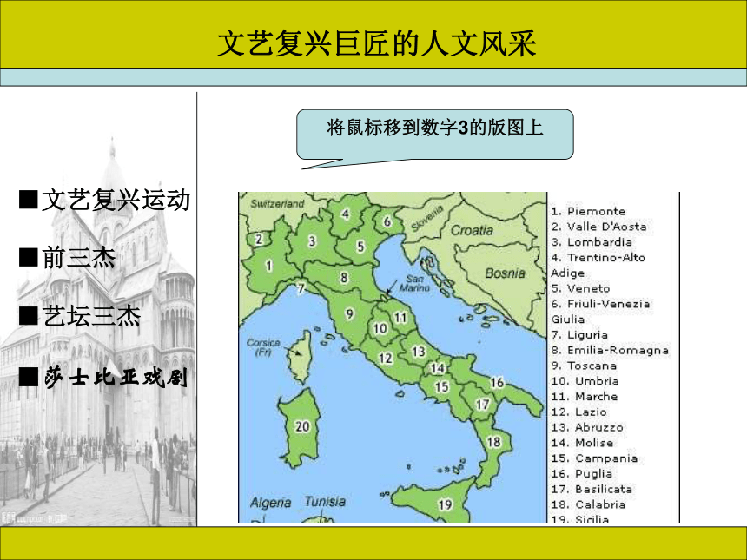Click region 13 Abruzzo on the map
Image resolution: width=747 pixels, height=560 pixels.
tap(419, 352)
